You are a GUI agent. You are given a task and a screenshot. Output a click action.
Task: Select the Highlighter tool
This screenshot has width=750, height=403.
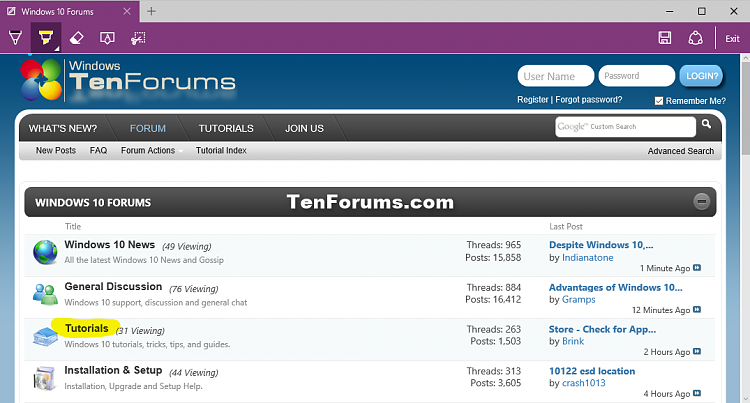(46, 38)
